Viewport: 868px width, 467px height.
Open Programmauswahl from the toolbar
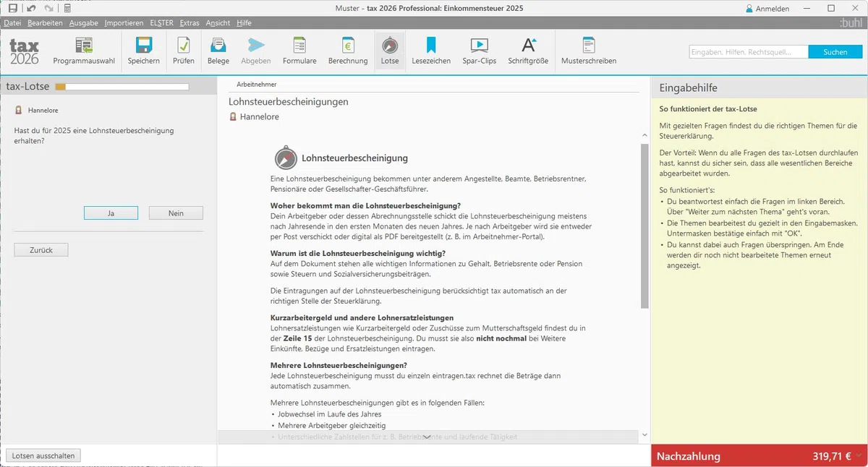coord(84,51)
